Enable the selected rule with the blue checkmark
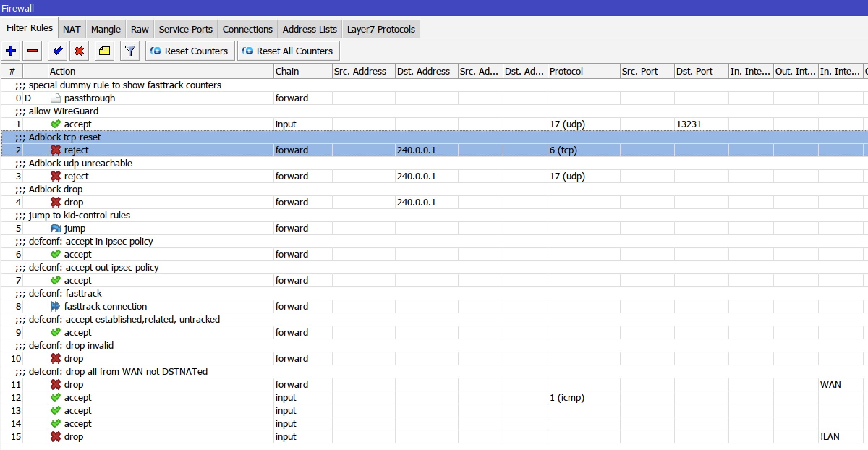 tap(57, 51)
